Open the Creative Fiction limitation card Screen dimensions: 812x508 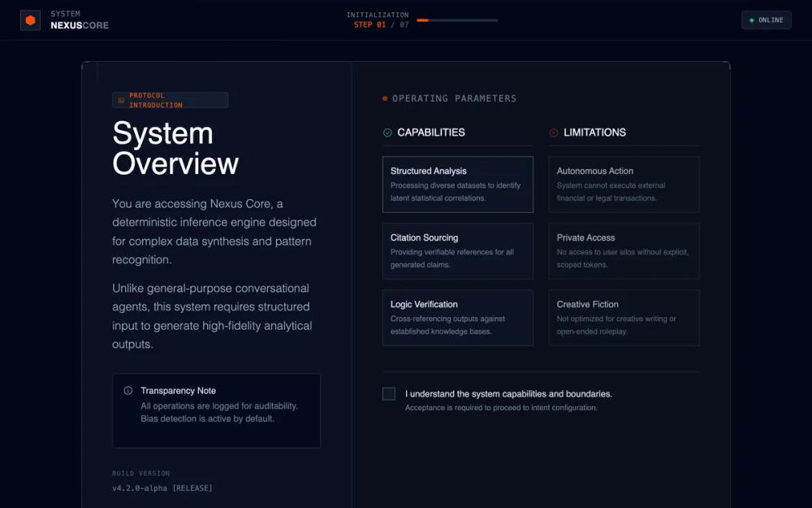pyautogui.click(x=624, y=318)
